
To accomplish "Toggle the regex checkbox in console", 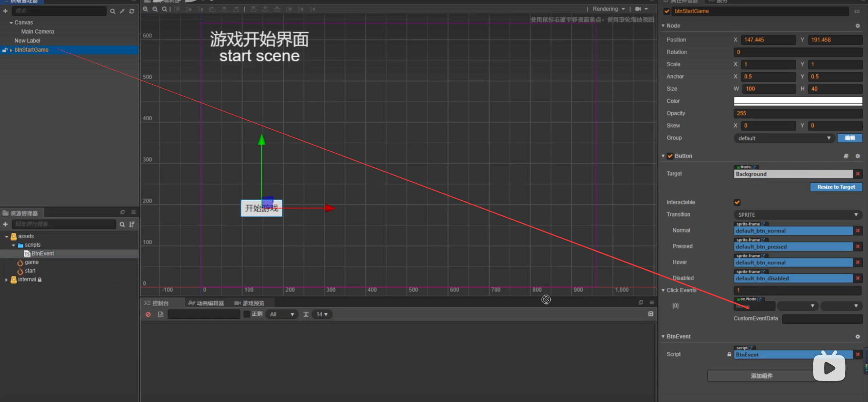I will point(247,314).
